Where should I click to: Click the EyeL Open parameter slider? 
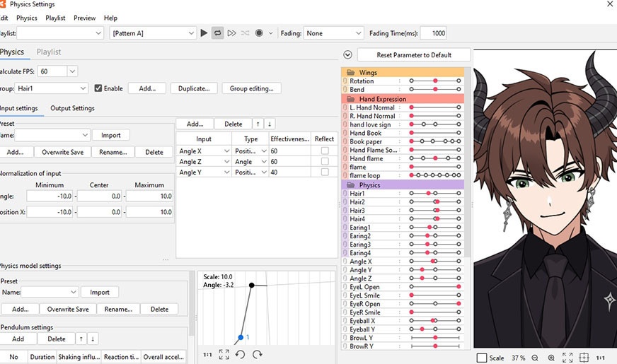point(435,286)
